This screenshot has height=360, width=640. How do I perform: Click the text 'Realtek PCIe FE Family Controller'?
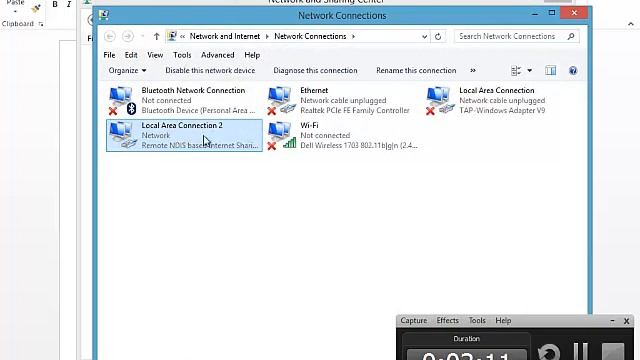click(x=355, y=111)
